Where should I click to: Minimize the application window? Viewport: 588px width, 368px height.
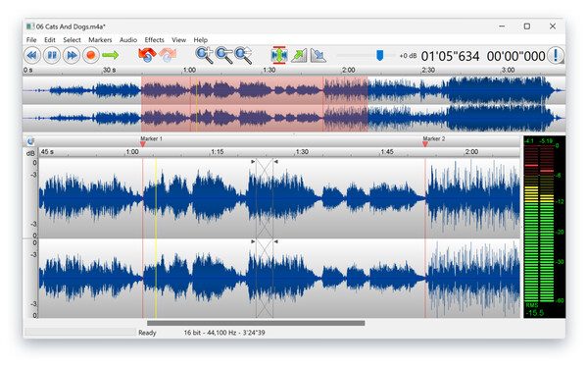(502, 26)
